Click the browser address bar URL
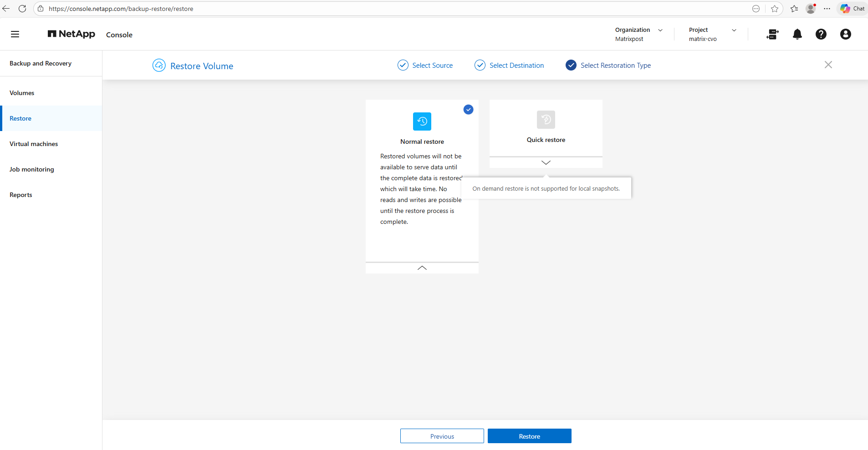Viewport: 868px width, 450px height. pyautogui.click(x=121, y=9)
